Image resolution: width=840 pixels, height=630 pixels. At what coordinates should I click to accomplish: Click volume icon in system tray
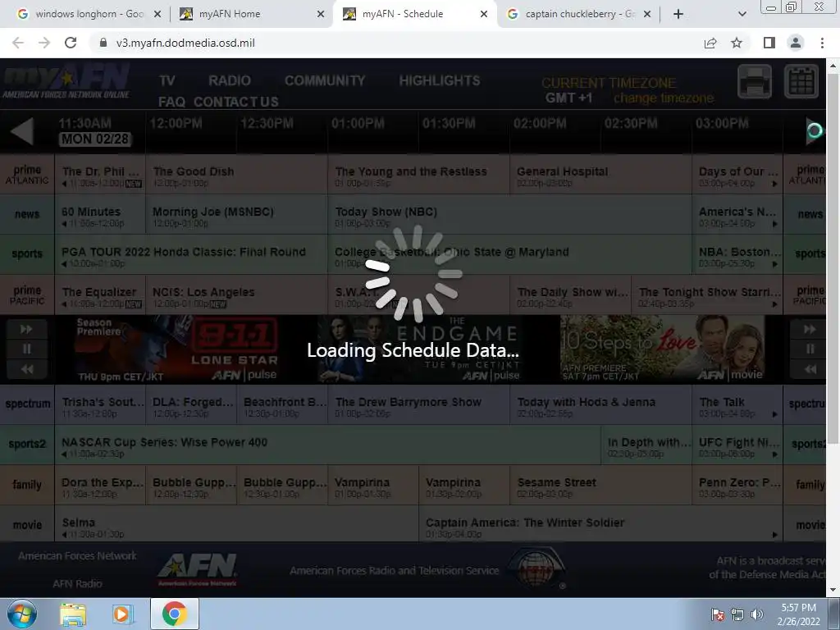[x=756, y=614]
